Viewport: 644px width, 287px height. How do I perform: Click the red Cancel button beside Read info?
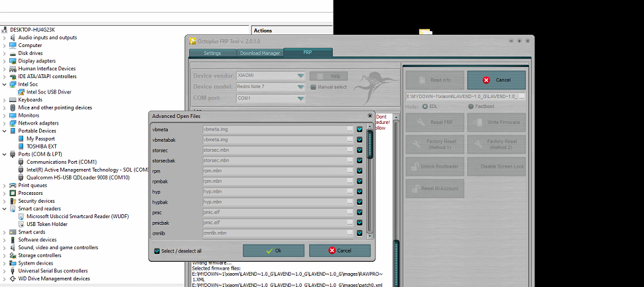pos(496,80)
